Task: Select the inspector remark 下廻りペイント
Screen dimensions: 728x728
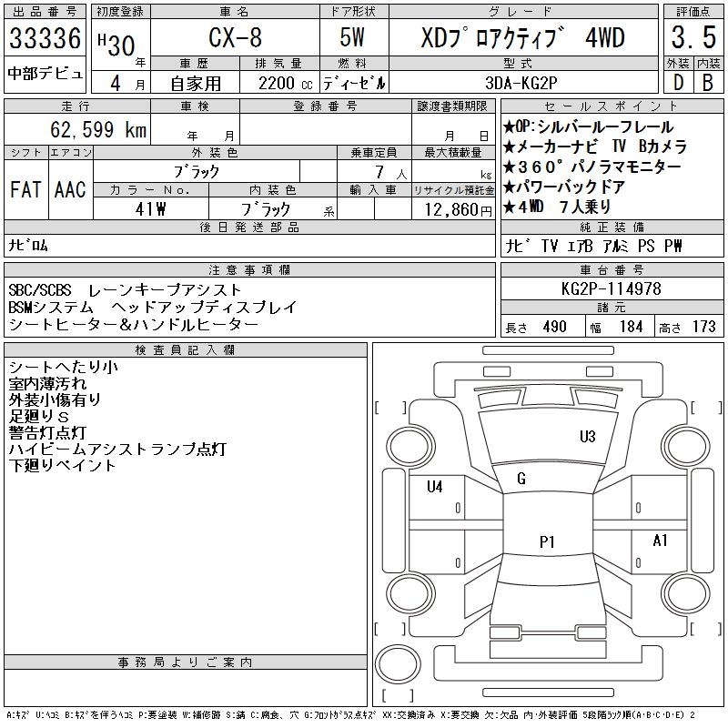Action: 62,465
